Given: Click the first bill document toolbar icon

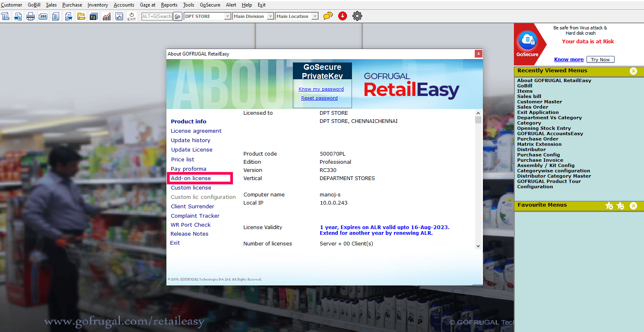Looking at the screenshot, I should [x=5, y=16].
